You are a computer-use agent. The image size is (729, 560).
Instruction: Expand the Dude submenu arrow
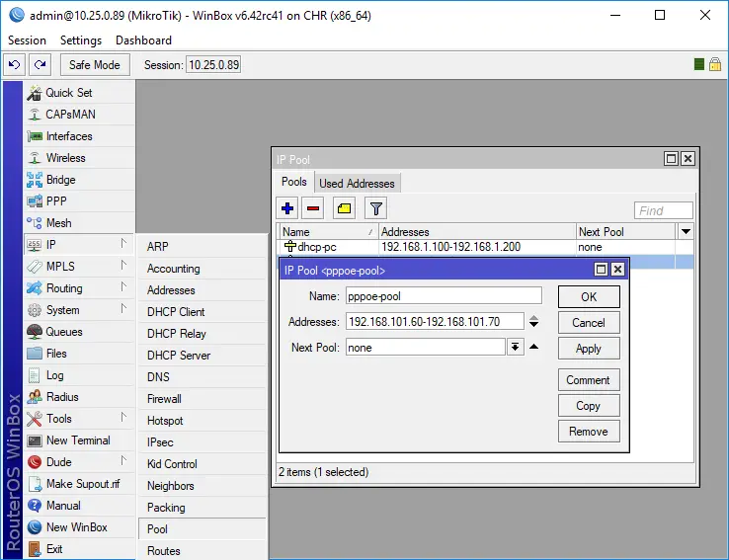coord(123,460)
